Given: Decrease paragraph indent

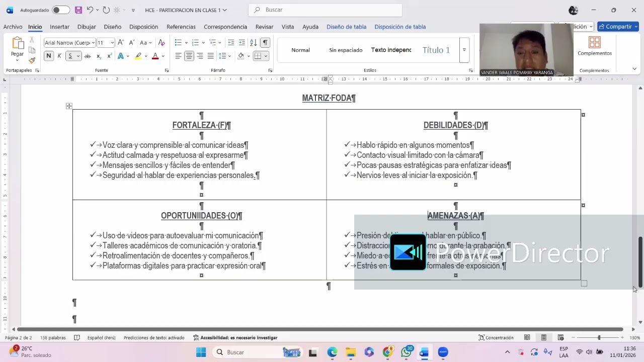Looking at the screenshot, I should pyautogui.click(x=231, y=43).
